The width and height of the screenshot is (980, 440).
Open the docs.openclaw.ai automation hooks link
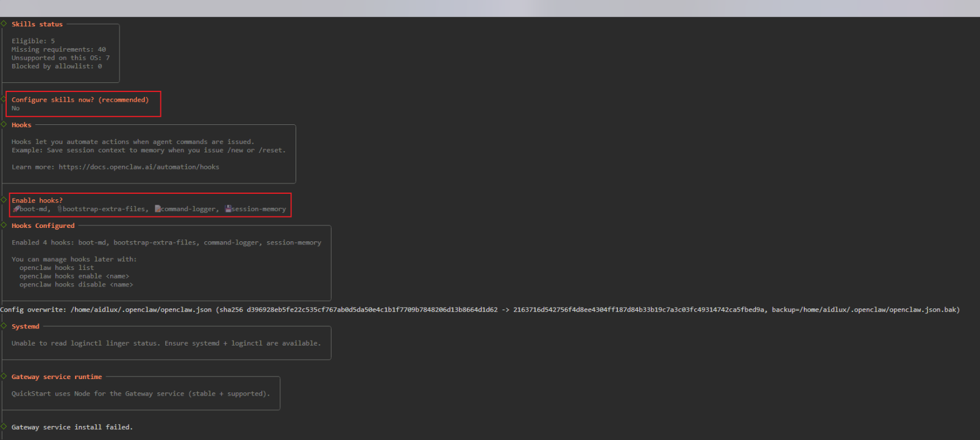click(x=139, y=167)
